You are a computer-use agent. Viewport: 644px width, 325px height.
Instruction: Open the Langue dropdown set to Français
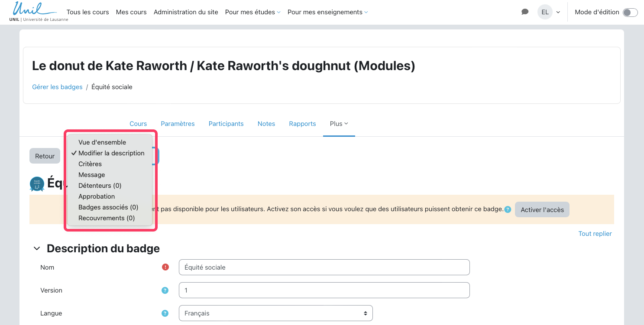[x=275, y=313]
